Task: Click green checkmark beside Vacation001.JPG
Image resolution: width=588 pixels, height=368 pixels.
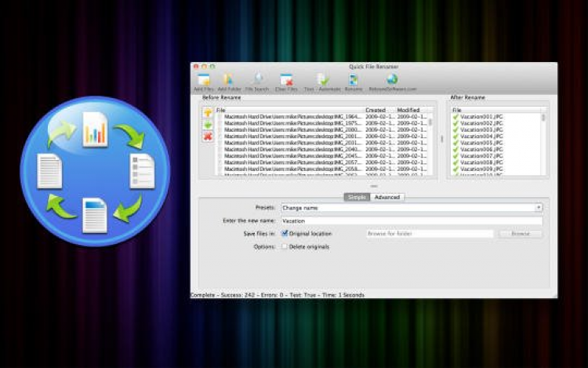Action: [x=456, y=117]
